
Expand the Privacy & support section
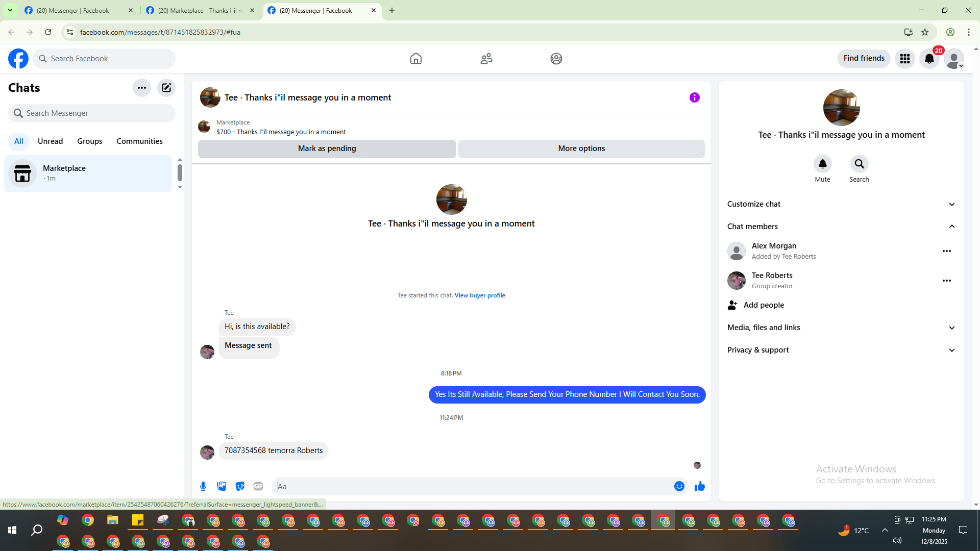tap(841, 350)
